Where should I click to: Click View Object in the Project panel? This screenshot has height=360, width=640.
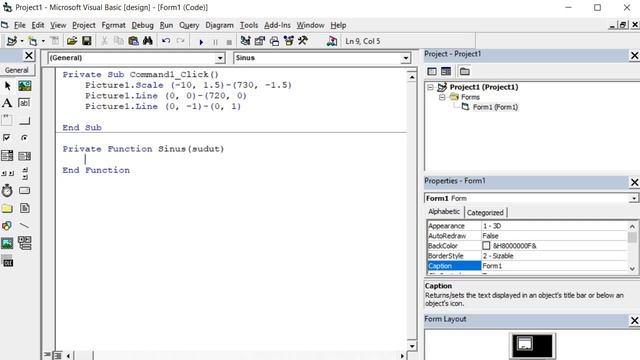tap(446, 71)
